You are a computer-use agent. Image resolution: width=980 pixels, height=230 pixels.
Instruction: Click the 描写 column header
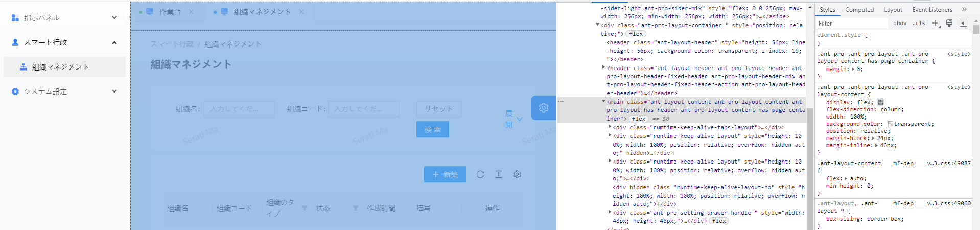click(424, 208)
